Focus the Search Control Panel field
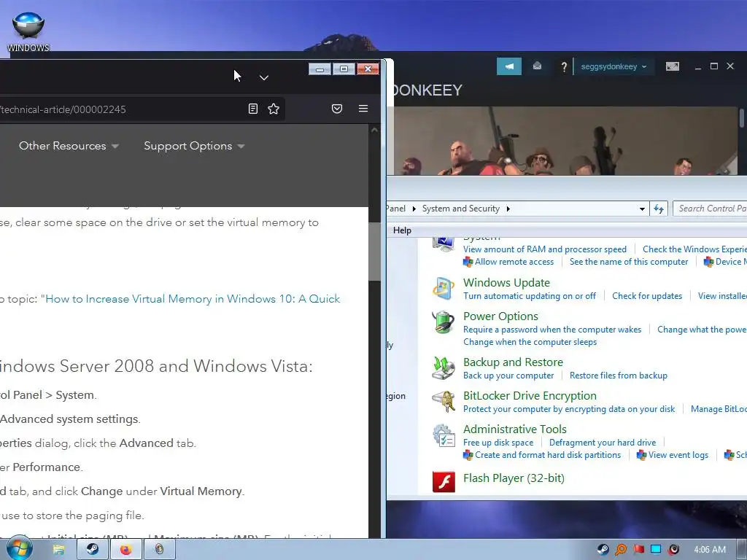 click(710, 209)
